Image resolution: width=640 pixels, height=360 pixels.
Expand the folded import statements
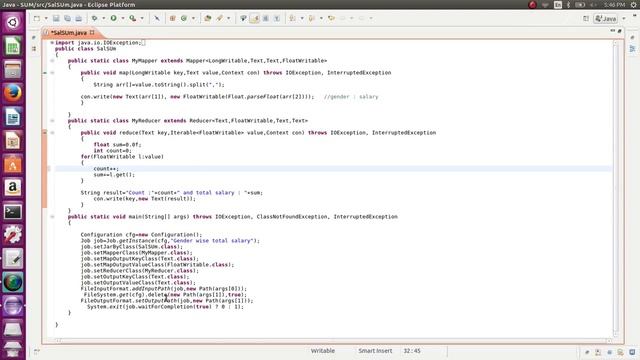coord(52,42)
